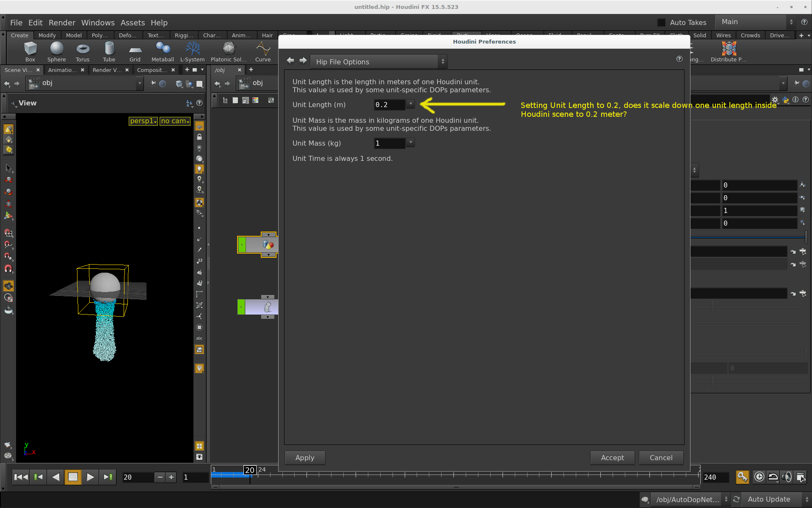The image size is (812, 508).
Task: Click the key icon at timeline right
Action: pos(742,477)
